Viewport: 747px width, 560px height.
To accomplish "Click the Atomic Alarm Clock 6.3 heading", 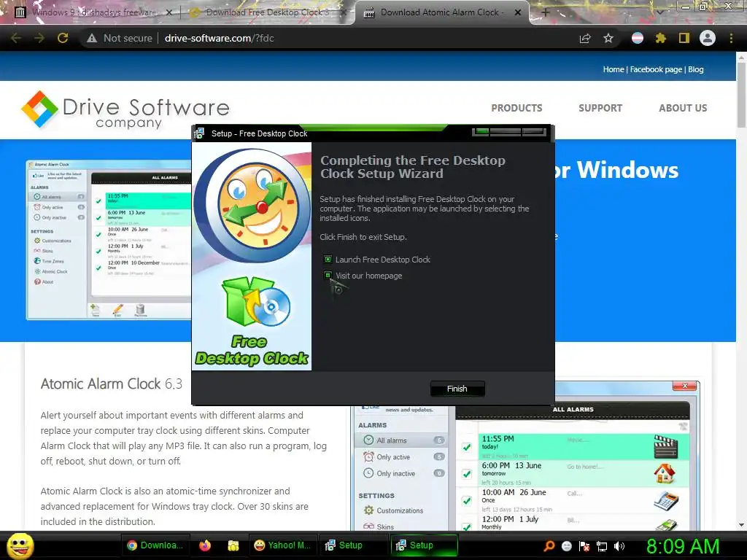I will [112, 384].
